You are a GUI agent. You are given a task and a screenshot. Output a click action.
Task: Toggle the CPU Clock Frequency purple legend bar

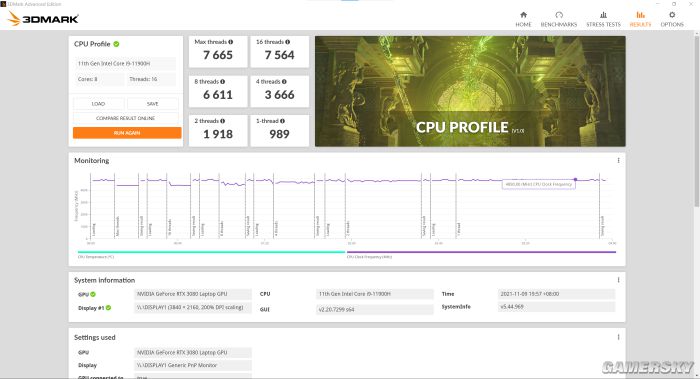481,252
